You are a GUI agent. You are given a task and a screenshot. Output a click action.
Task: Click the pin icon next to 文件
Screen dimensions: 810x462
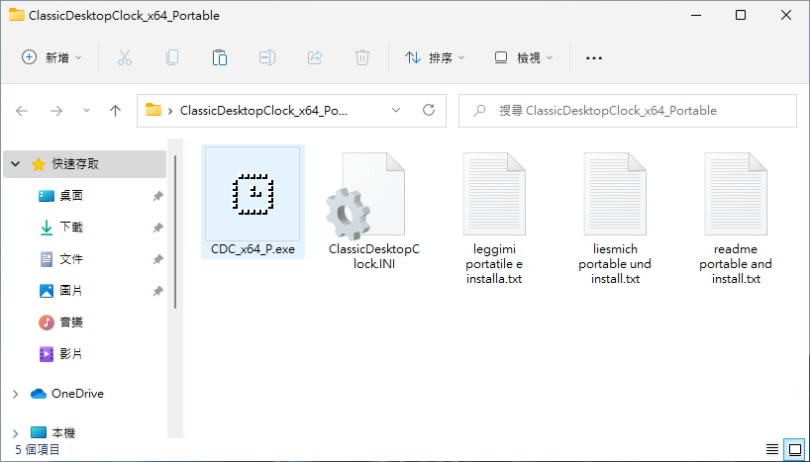(158, 259)
